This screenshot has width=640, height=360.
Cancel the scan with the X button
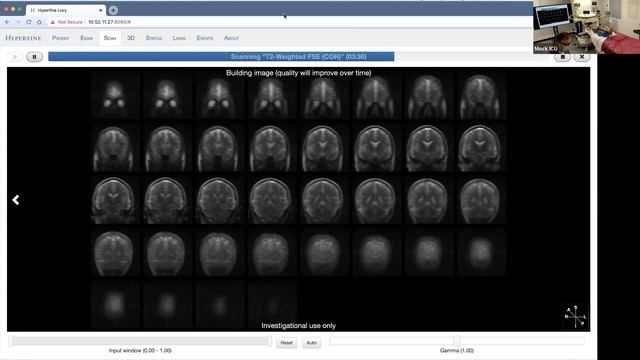pos(582,57)
